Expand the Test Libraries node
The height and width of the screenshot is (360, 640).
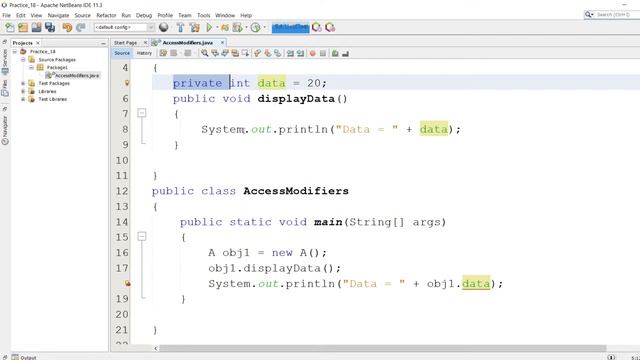tap(23, 99)
